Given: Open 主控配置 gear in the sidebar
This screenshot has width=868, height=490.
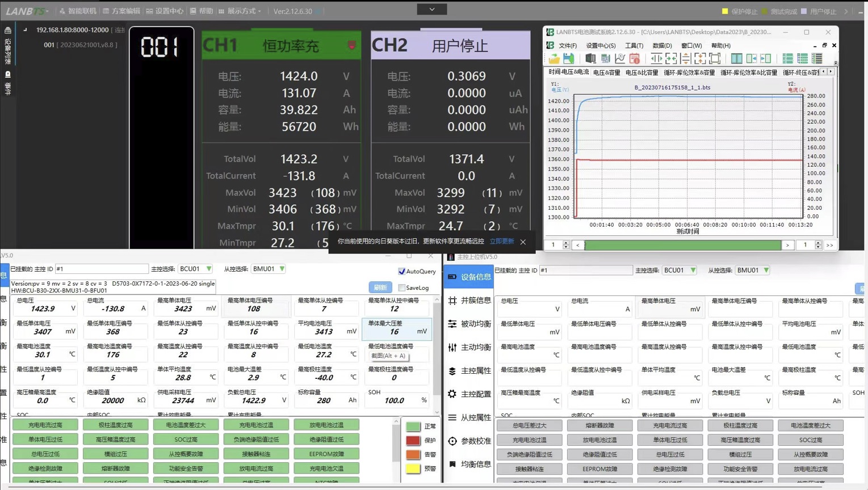Looking at the screenshot, I should click(469, 394).
